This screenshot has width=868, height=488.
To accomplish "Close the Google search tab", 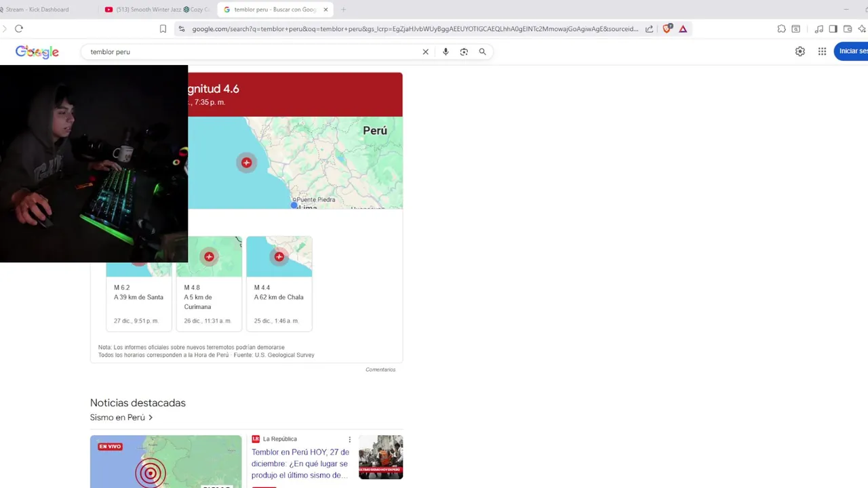I will point(326,9).
